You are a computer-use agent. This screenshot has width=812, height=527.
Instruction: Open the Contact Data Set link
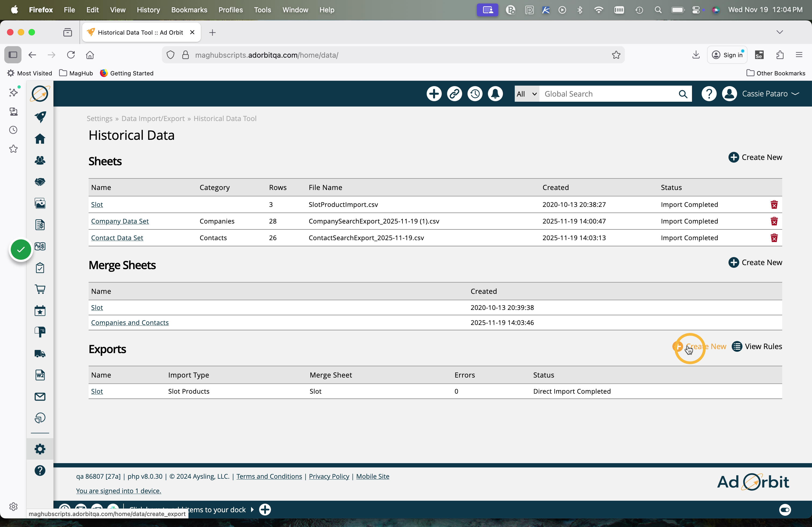[117, 237]
